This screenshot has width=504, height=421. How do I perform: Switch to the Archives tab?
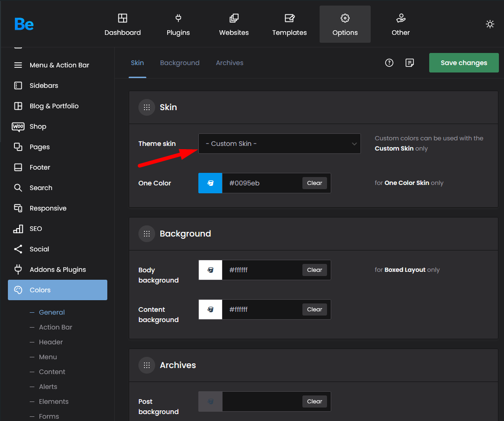pos(229,63)
